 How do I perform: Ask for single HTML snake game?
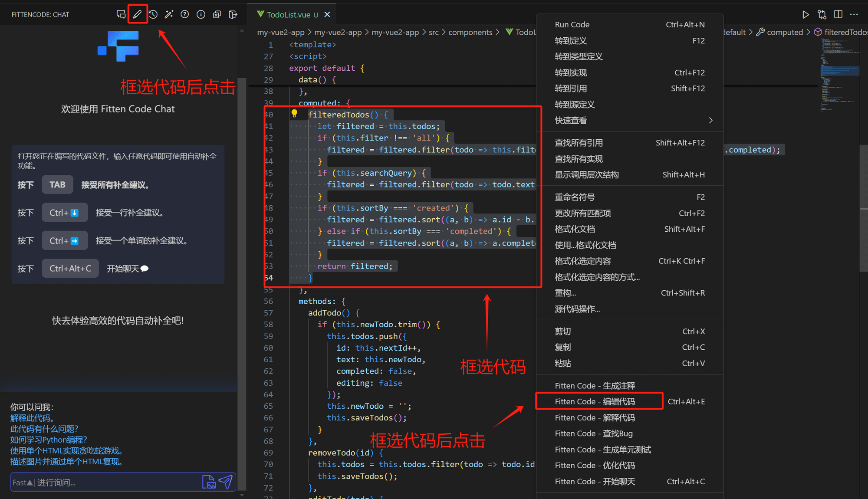tap(67, 450)
